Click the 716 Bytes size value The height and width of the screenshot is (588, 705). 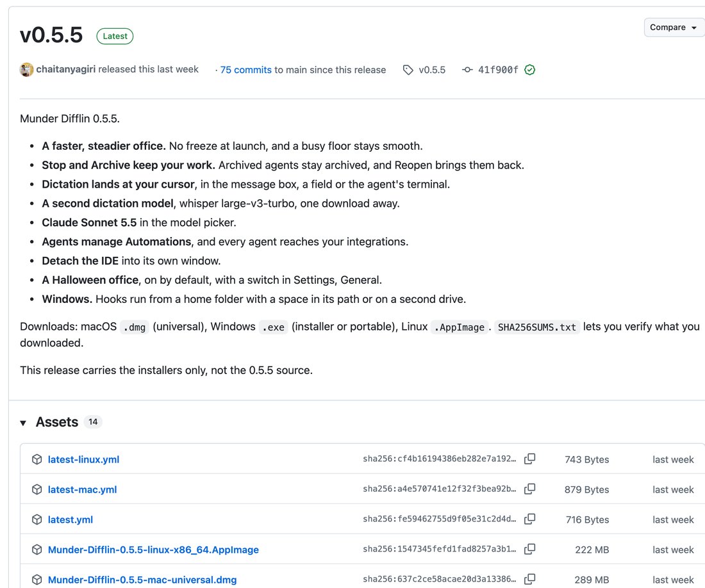pyautogui.click(x=587, y=519)
